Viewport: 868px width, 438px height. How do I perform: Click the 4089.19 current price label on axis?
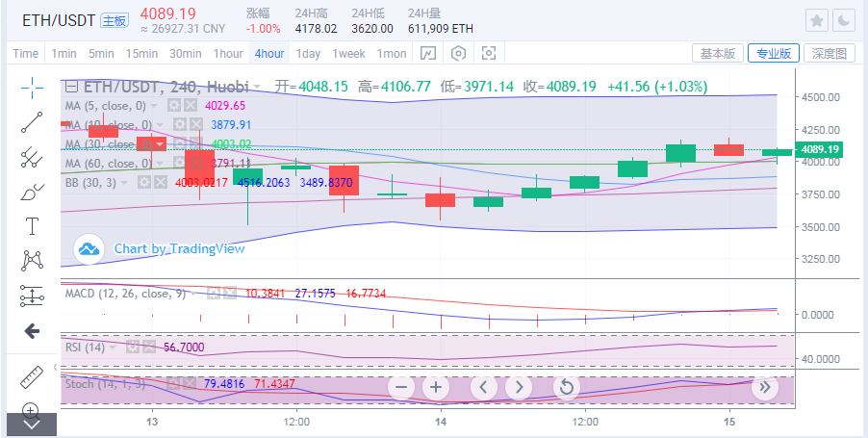[818, 149]
